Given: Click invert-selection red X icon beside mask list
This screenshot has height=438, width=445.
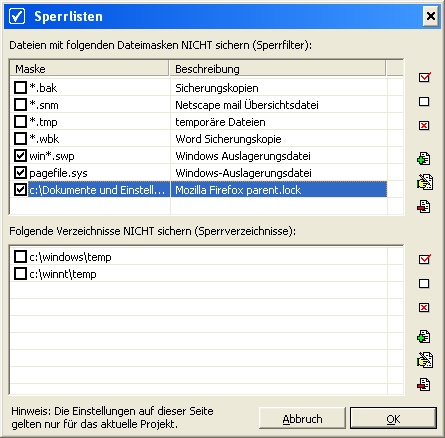Looking at the screenshot, I should click(424, 126).
